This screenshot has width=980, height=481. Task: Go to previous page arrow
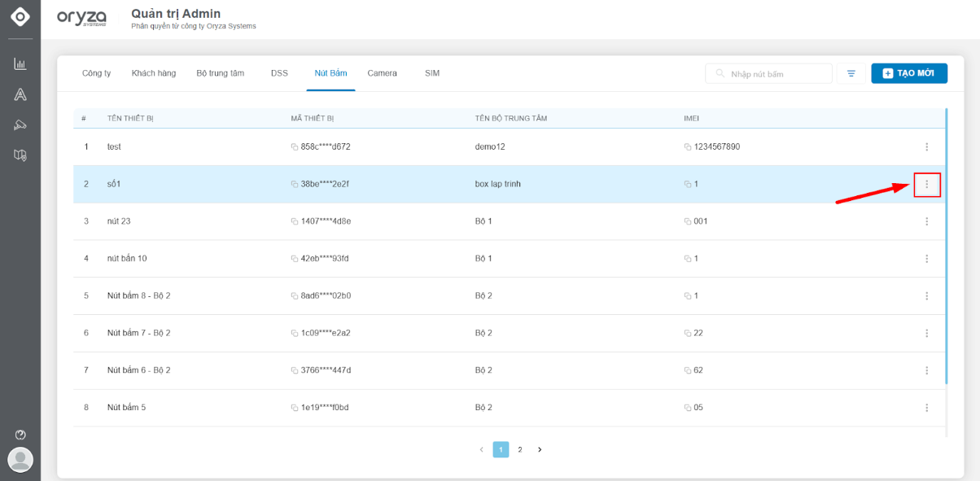[x=481, y=449]
